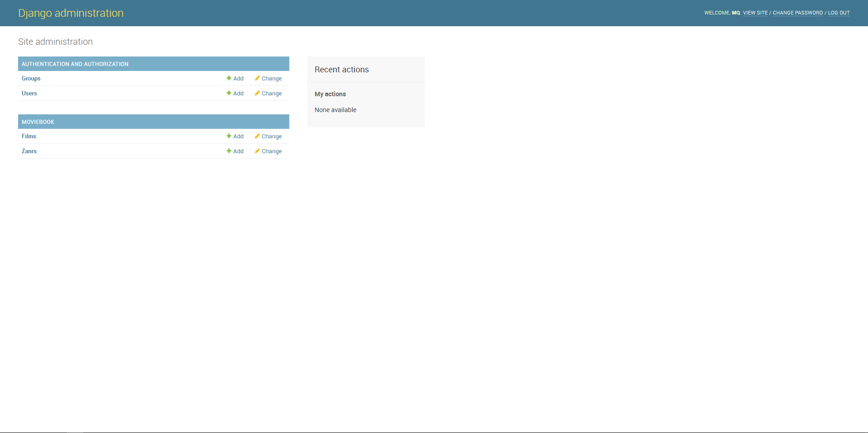
Task: Click the Add text link for Films
Action: click(x=238, y=136)
